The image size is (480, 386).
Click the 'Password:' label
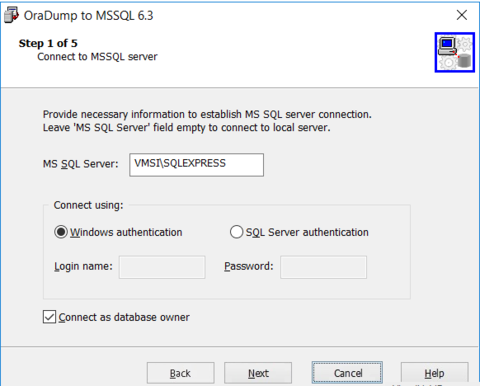249,266
